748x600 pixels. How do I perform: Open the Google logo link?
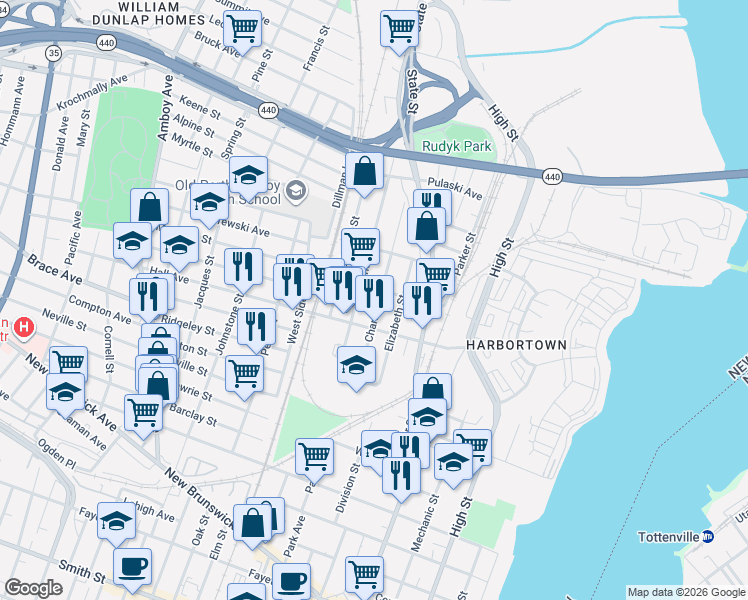pyautogui.click(x=33, y=588)
